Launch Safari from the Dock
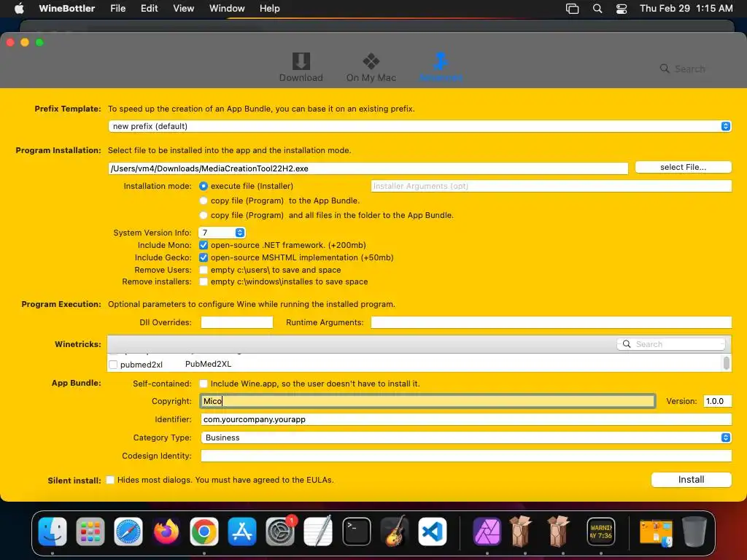The image size is (747, 560). (x=128, y=532)
